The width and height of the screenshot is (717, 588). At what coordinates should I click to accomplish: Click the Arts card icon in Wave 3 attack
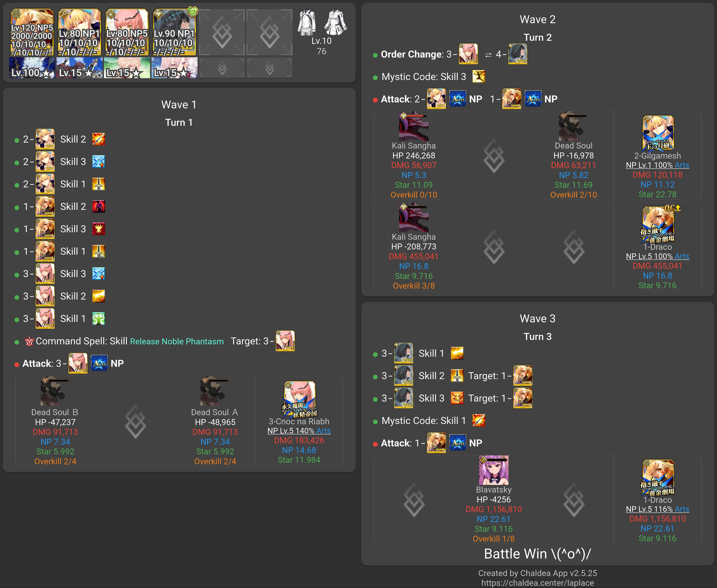(x=458, y=443)
